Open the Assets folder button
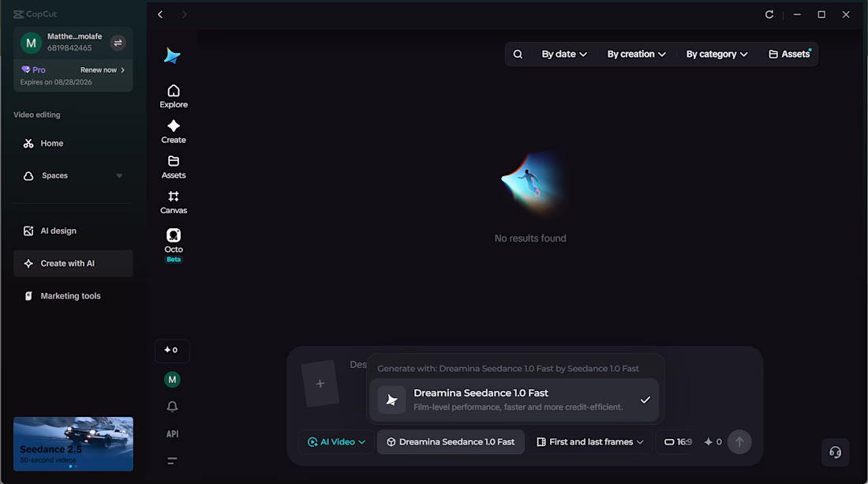Screen dimensions: 868x484 pyautogui.click(x=789, y=54)
